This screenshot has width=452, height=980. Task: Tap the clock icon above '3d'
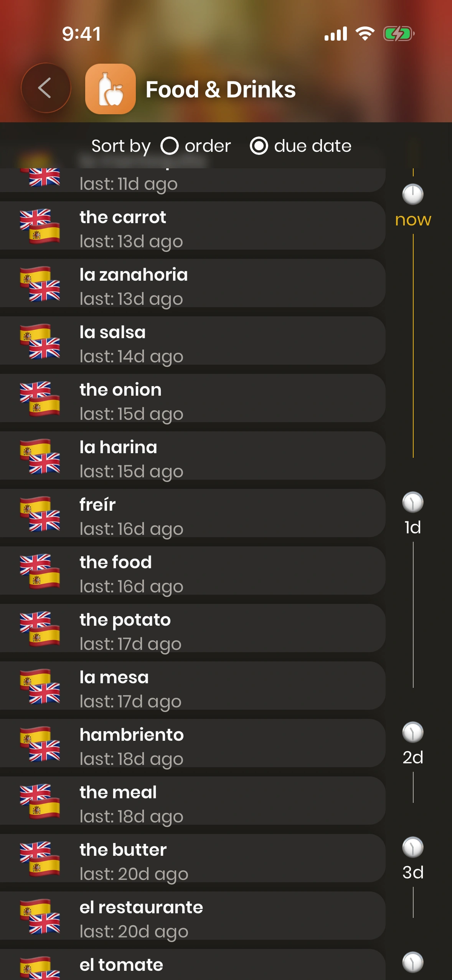point(413,847)
